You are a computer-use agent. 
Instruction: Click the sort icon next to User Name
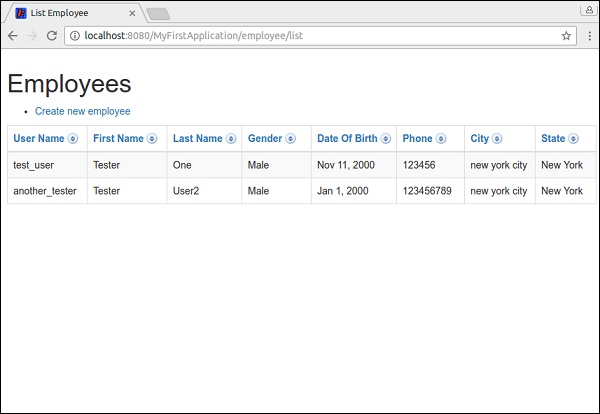pos(73,139)
